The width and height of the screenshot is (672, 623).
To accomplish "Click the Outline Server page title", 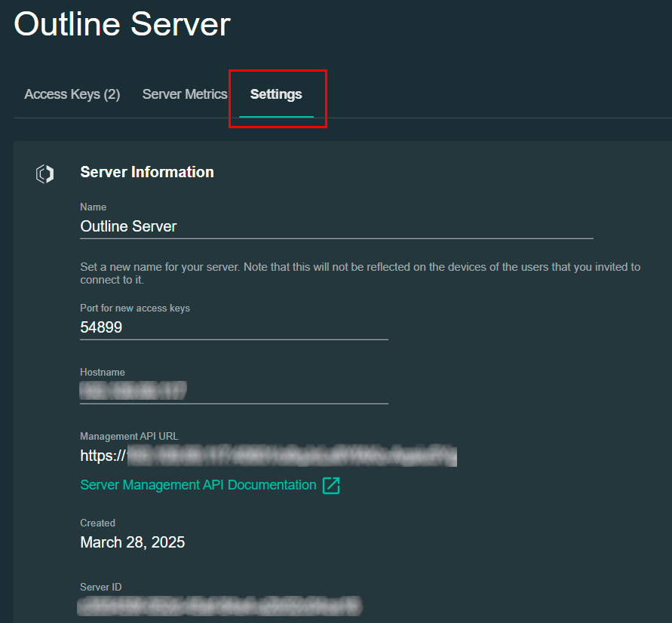I will pos(122,25).
